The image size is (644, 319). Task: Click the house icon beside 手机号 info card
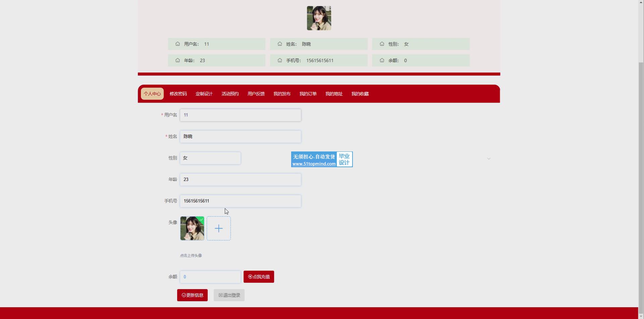pyautogui.click(x=280, y=60)
